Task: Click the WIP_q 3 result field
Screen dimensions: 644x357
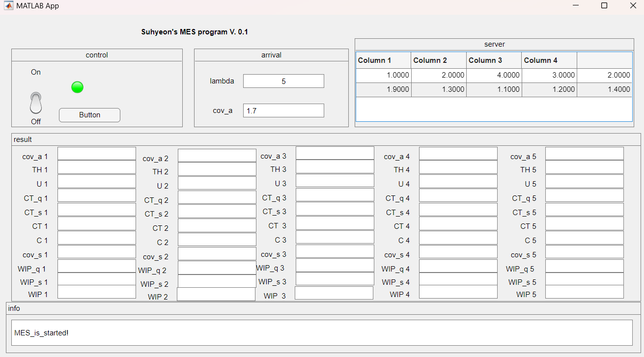Action: (x=335, y=265)
